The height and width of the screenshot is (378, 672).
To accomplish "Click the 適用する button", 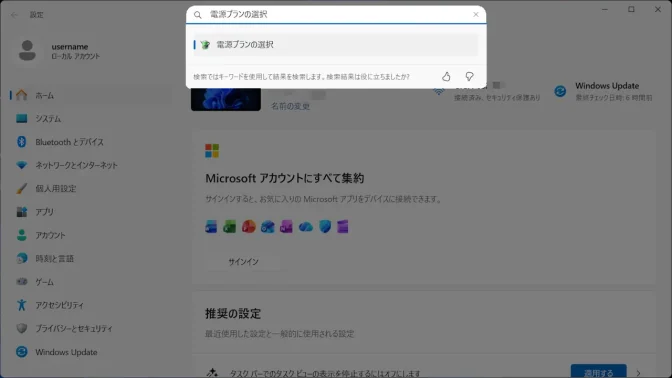I will click(598, 372).
